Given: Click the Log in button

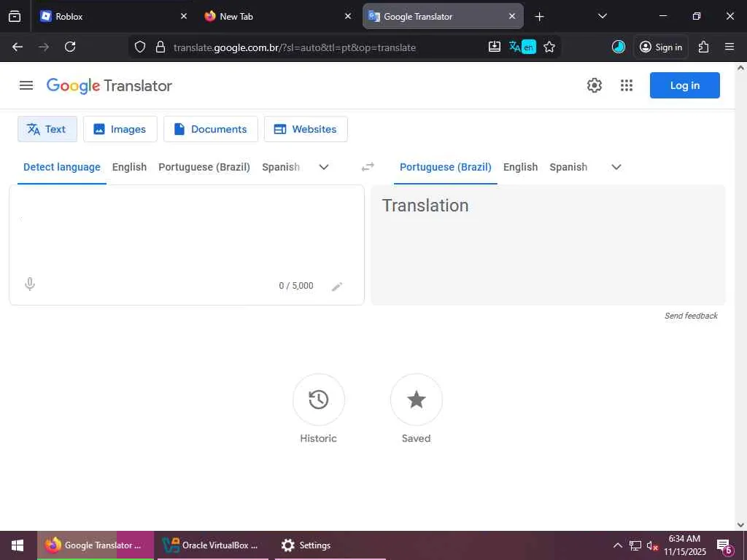Looking at the screenshot, I should [x=684, y=85].
